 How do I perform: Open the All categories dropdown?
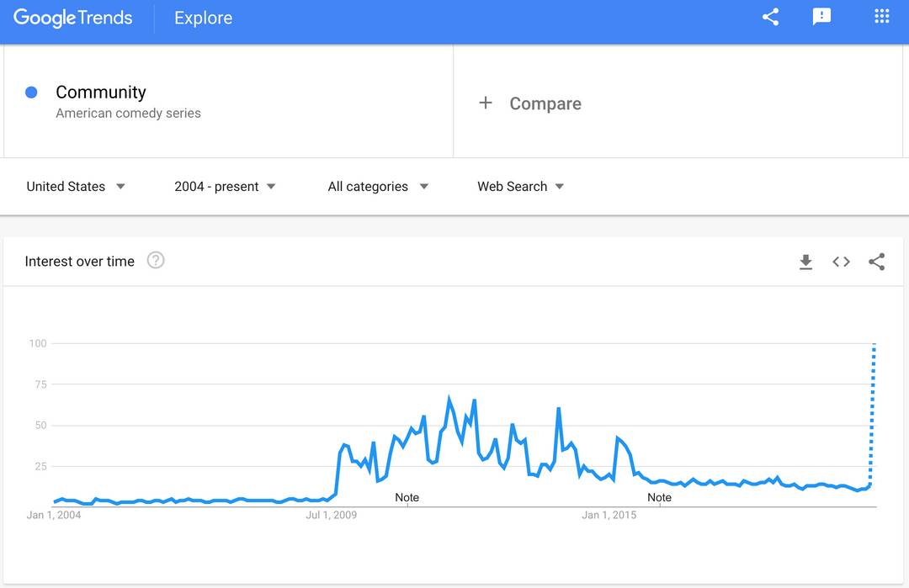[378, 186]
